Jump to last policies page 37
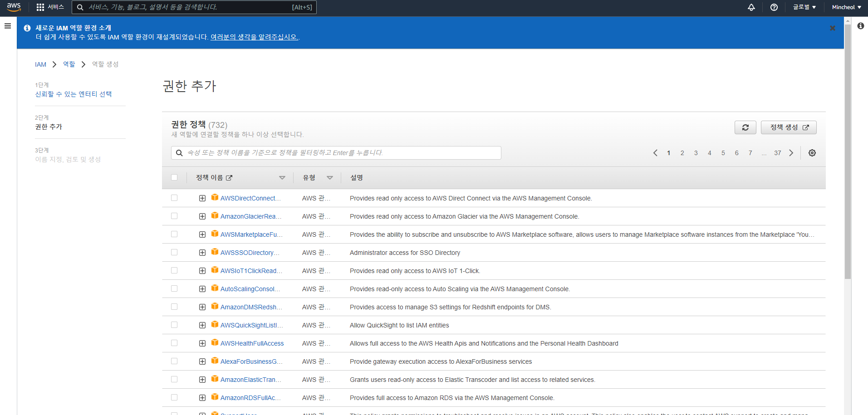This screenshot has height=415, width=868. [778, 153]
